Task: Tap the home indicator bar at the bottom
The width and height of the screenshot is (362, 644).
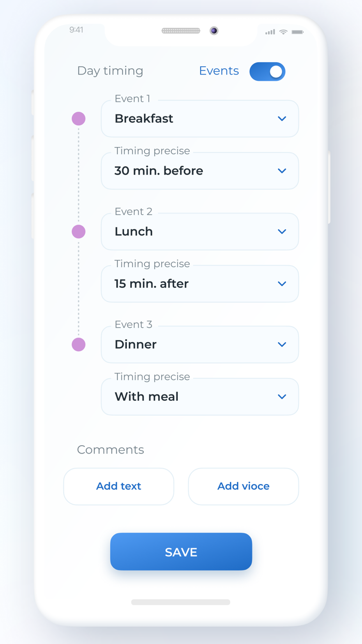Action: point(180,602)
